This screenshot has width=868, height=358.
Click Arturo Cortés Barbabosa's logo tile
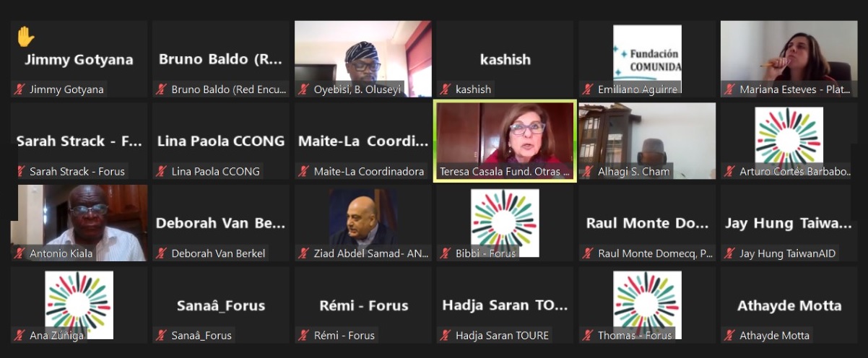click(789, 141)
